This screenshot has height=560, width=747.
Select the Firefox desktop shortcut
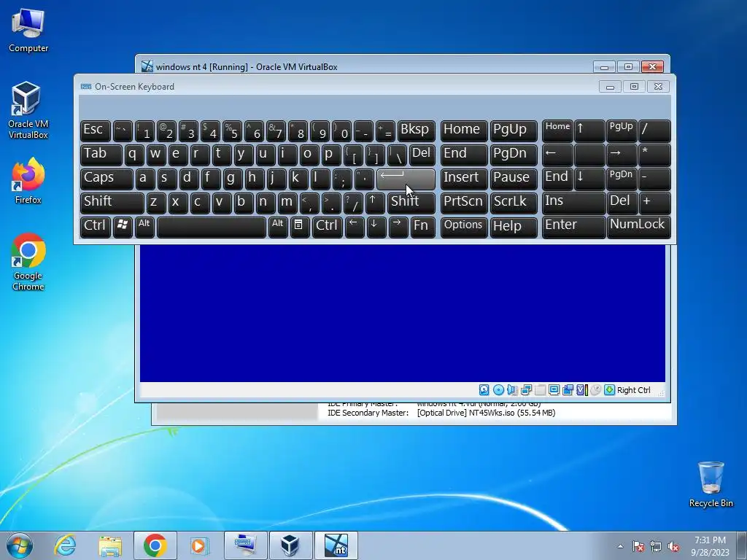[x=28, y=181]
